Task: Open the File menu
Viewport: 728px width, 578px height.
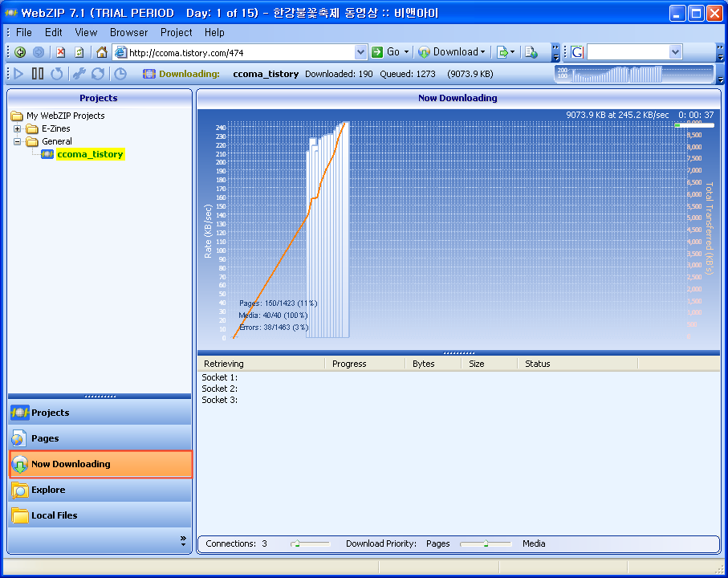Action: 24,32
